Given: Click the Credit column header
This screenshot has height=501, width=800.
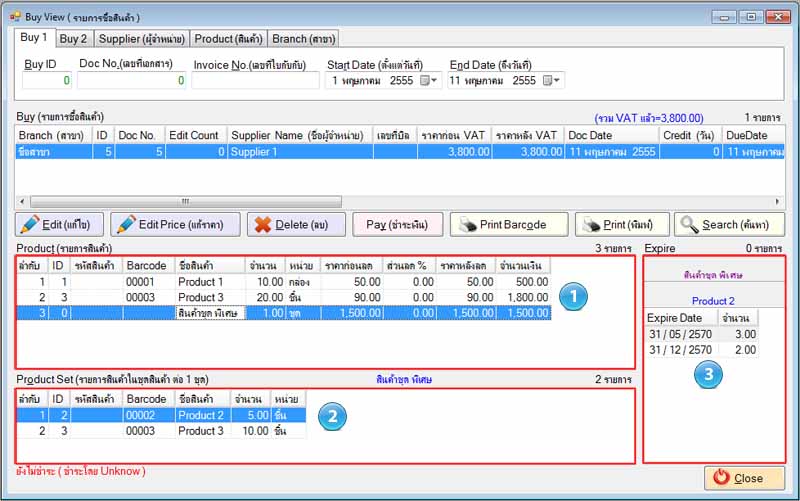Looking at the screenshot, I should point(691,136).
